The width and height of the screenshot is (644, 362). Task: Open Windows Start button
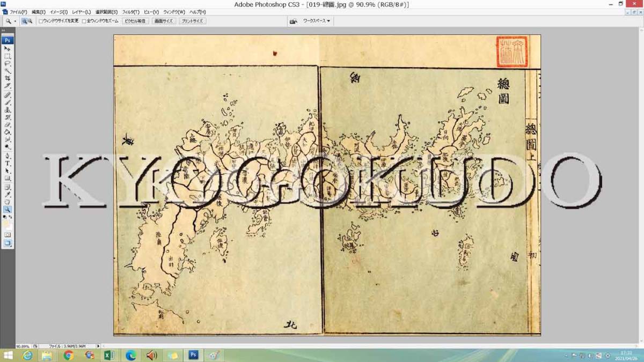coord(9,356)
